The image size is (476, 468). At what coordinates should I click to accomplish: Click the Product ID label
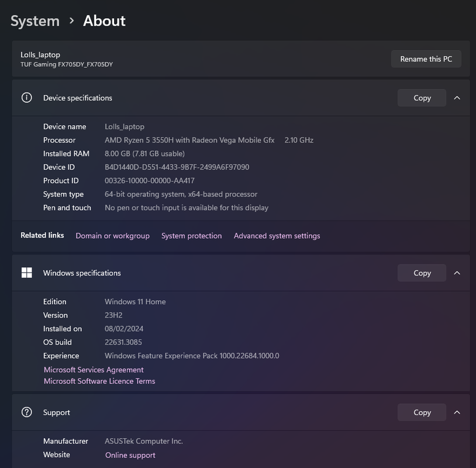(61, 180)
